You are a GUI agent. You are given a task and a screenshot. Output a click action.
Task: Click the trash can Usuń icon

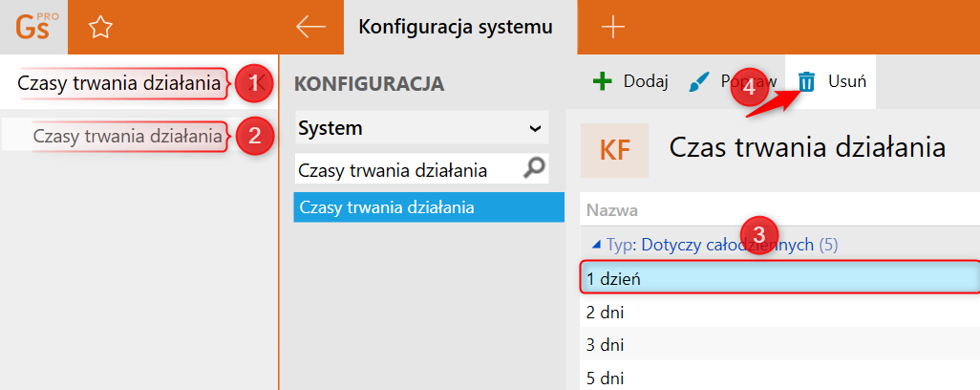coord(807,81)
